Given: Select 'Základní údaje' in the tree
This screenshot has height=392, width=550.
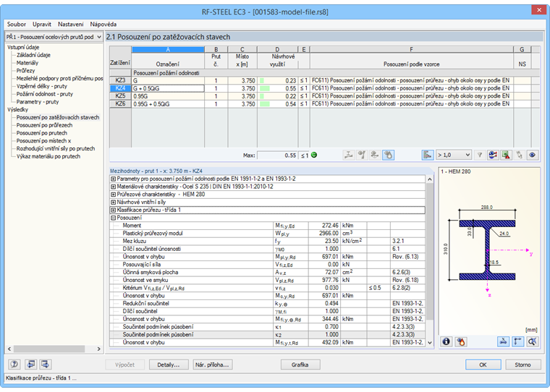Looking at the screenshot, I should pos(33,55).
